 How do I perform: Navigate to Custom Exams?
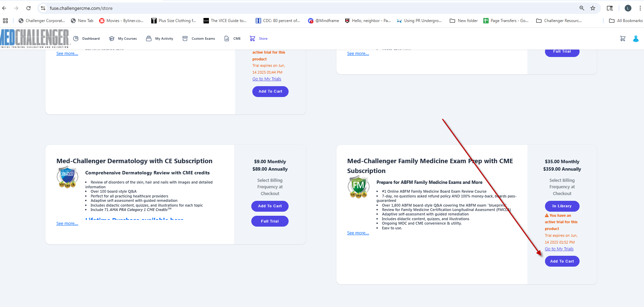click(199, 39)
